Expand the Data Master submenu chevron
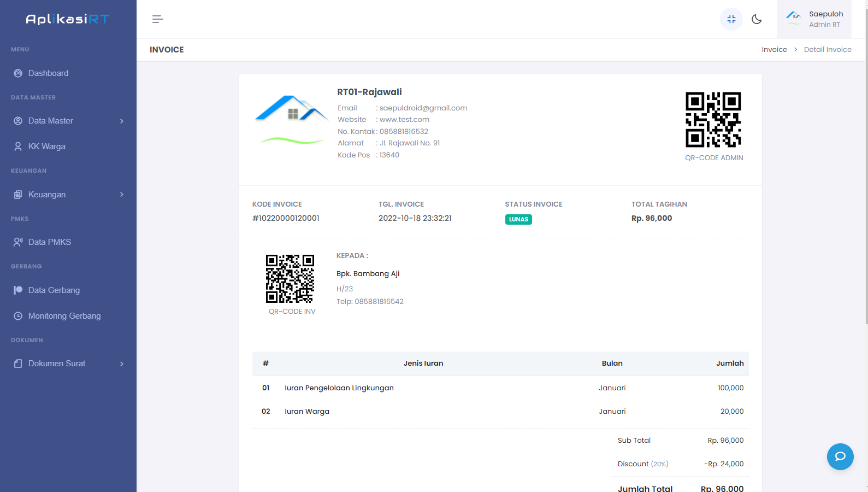This screenshot has height=492, width=868. (x=122, y=121)
